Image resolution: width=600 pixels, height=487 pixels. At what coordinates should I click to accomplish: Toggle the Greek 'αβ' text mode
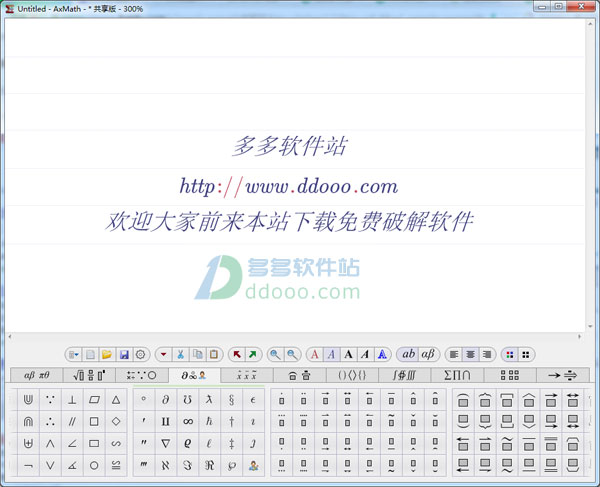pos(428,354)
